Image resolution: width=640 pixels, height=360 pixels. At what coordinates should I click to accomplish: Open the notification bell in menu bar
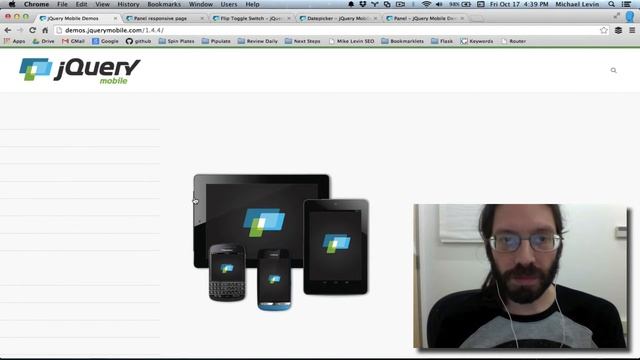[x=351, y=4]
